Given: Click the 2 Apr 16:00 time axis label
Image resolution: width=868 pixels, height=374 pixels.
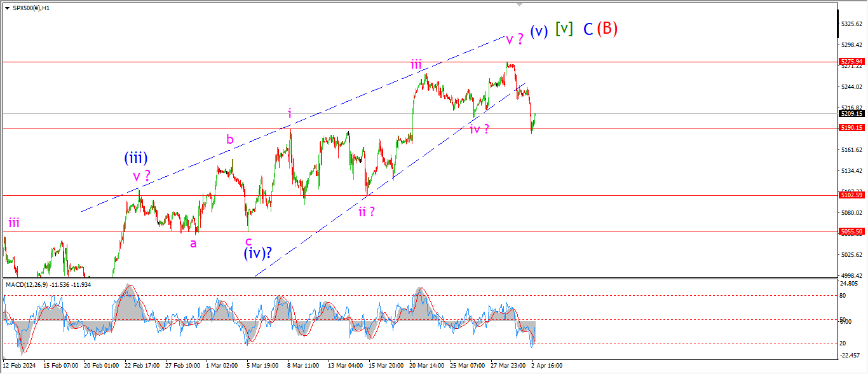Looking at the screenshot, I should [545, 366].
